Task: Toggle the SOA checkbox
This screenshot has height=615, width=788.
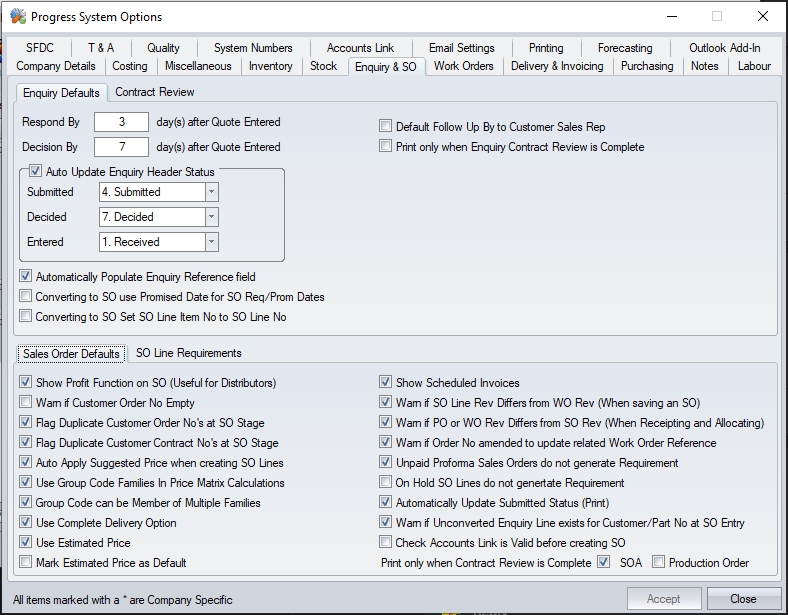Action: (x=603, y=563)
